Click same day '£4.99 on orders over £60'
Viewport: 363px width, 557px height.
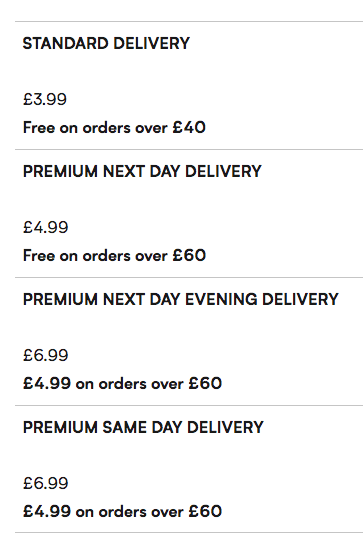[123, 511]
